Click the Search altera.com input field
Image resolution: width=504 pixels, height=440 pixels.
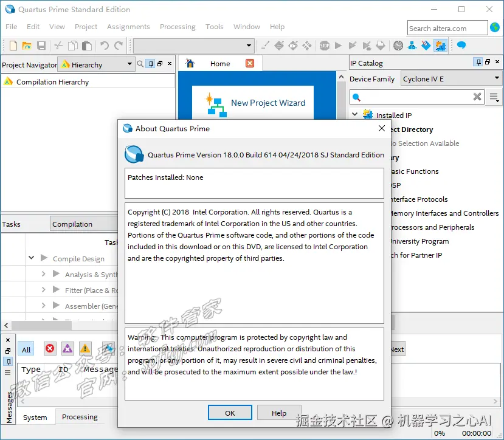click(x=447, y=28)
